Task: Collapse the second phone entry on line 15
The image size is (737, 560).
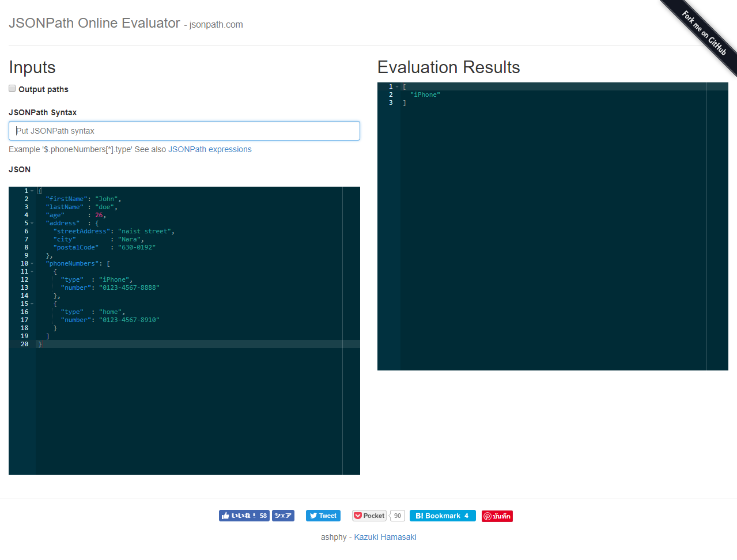Action: (x=32, y=304)
